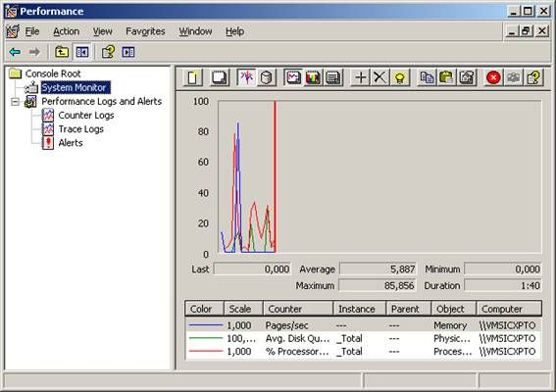Click the red vertical time marker in graph

(x=275, y=176)
